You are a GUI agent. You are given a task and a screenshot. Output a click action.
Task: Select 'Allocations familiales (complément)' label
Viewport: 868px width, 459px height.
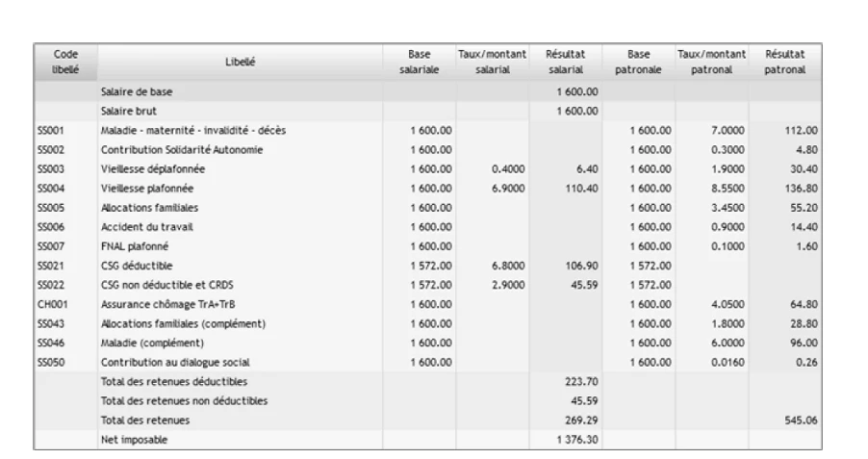[x=183, y=324]
